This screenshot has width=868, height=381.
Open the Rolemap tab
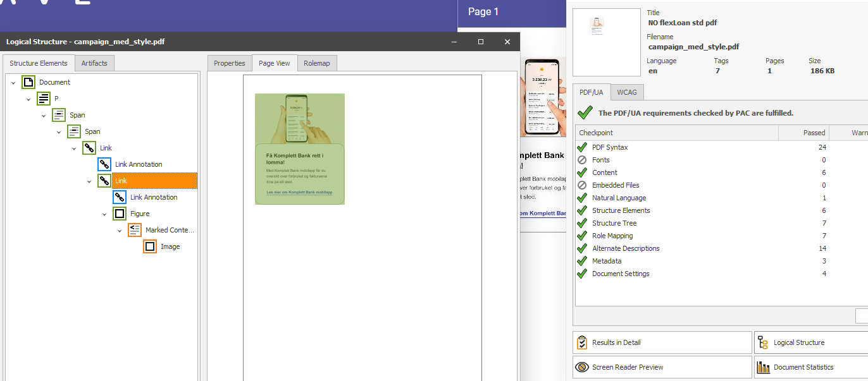coord(316,63)
